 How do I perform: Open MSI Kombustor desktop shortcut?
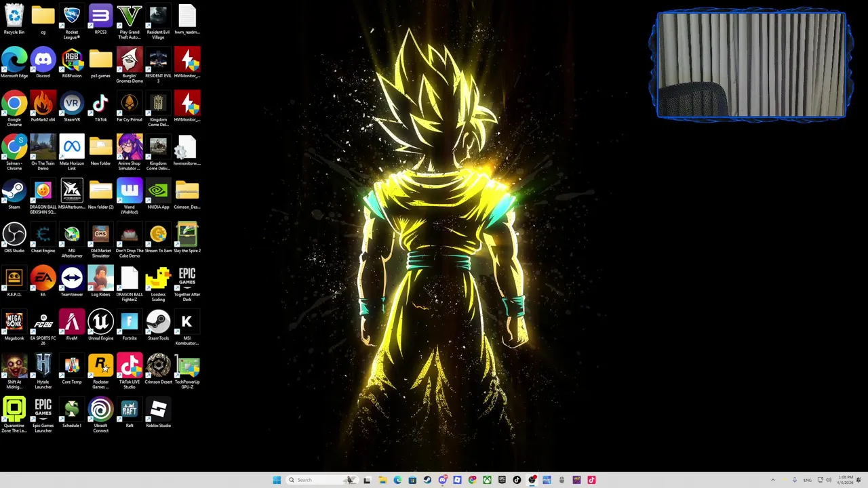coord(187,327)
